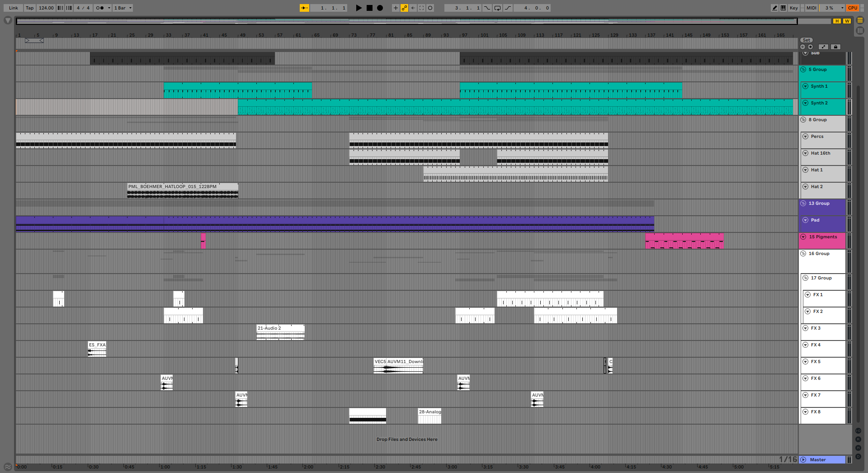Toggle the automation mode button near Set
Viewport: 868px width, 473px height.
click(x=824, y=47)
